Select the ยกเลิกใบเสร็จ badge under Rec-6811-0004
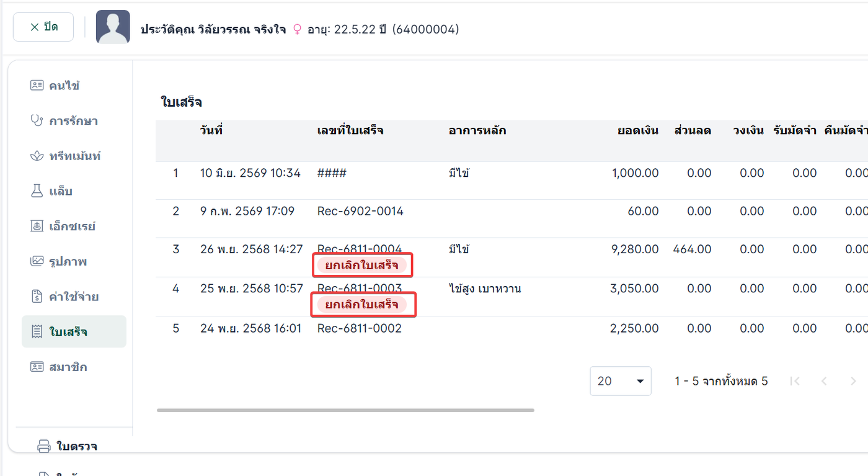 [x=361, y=265]
